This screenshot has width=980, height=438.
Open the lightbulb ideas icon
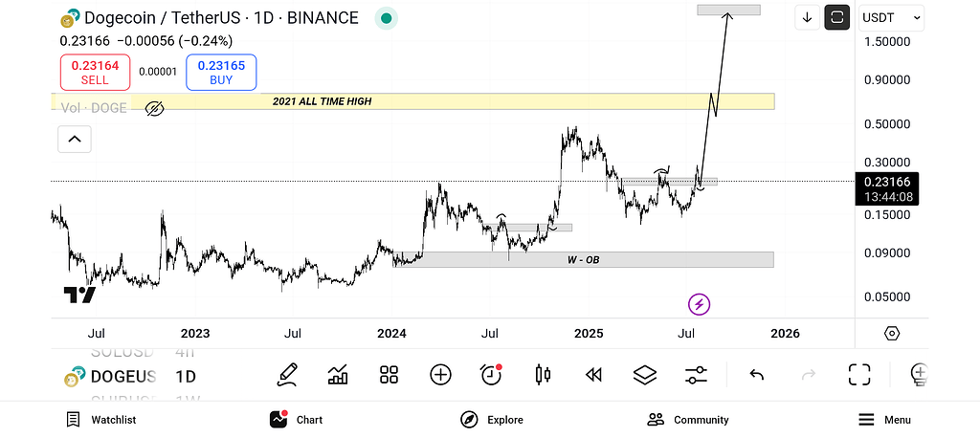[920, 375]
